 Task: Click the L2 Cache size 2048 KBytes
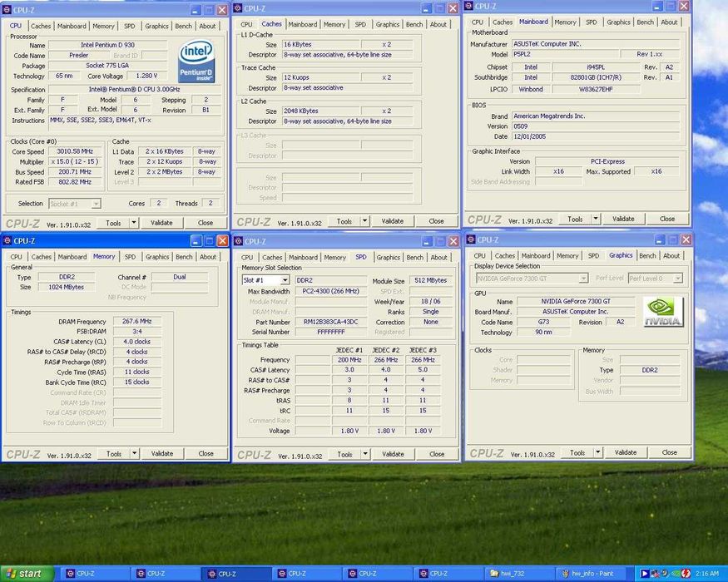321,111
